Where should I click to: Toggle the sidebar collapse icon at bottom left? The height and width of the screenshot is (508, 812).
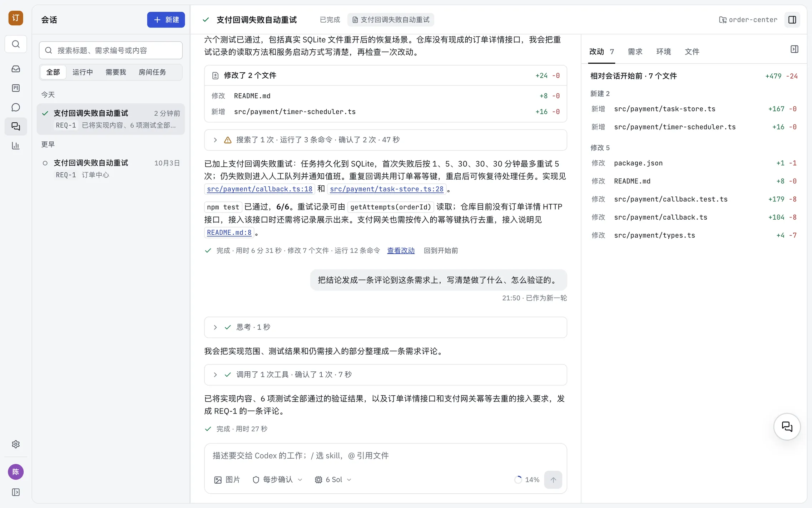coord(16,492)
